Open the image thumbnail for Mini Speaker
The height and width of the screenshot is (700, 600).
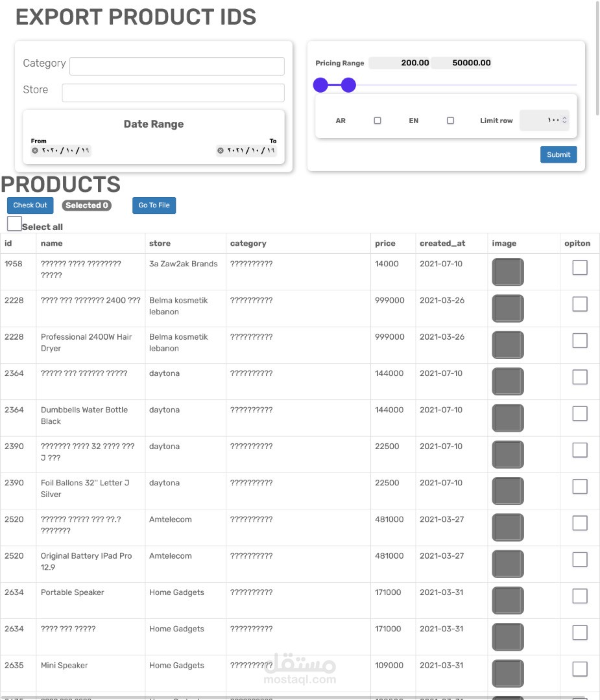[x=507, y=673]
